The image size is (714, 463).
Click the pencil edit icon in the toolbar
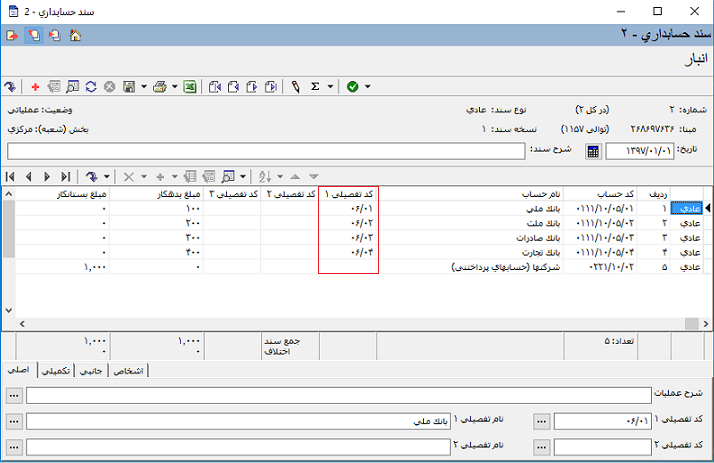click(295, 87)
